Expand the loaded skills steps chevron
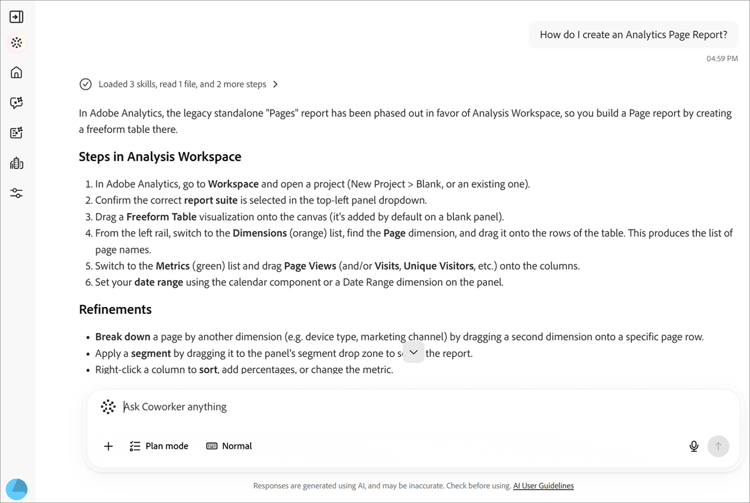This screenshot has width=750, height=503. click(275, 84)
